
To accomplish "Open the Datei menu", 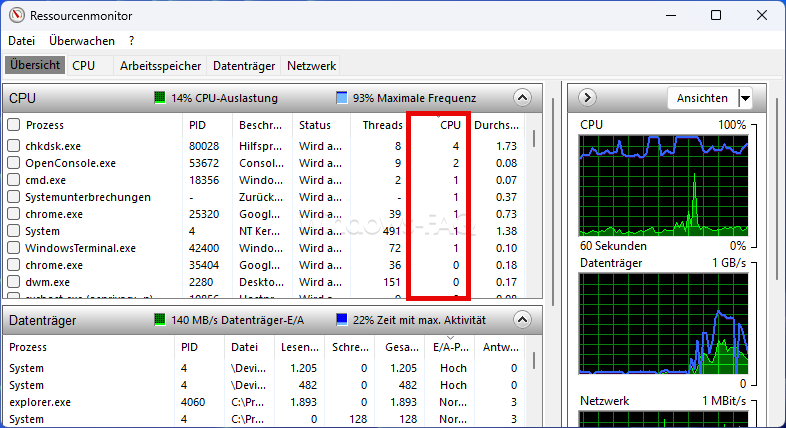I will pos(22,41).
